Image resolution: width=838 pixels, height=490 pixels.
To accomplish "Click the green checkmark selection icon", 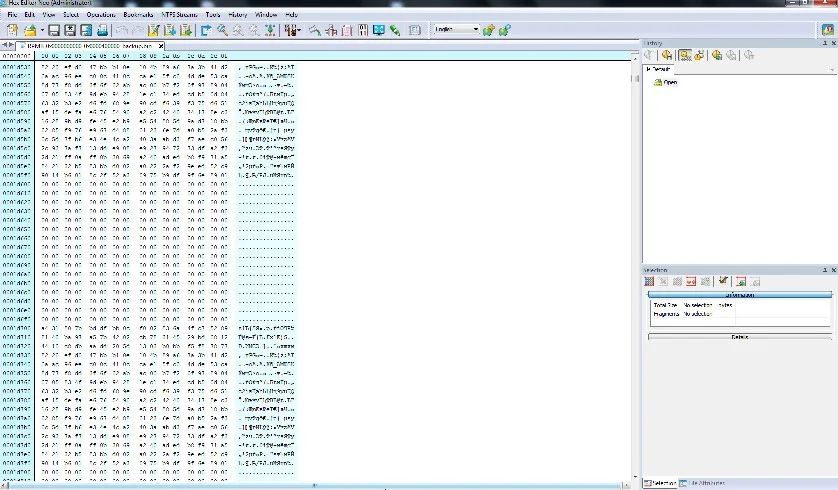I will pyautogui.click(x=723, y=281).
